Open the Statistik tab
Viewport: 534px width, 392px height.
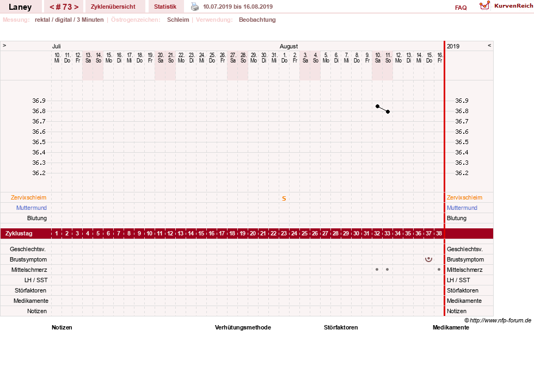[x=165, y=7]
